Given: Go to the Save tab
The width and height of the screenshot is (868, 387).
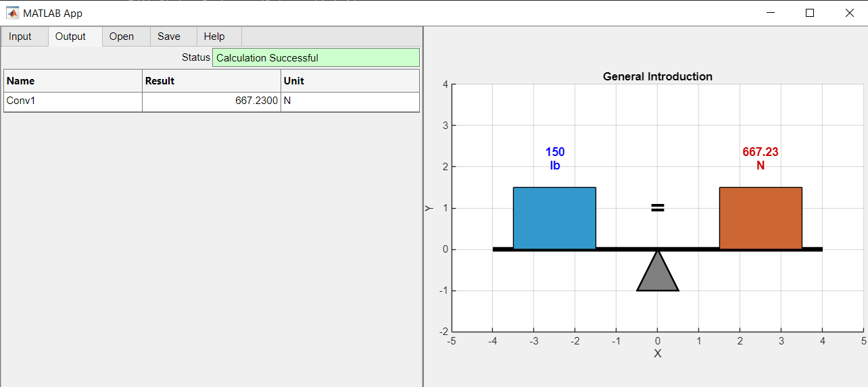Looking at the screenshot, I should [173, 36].
